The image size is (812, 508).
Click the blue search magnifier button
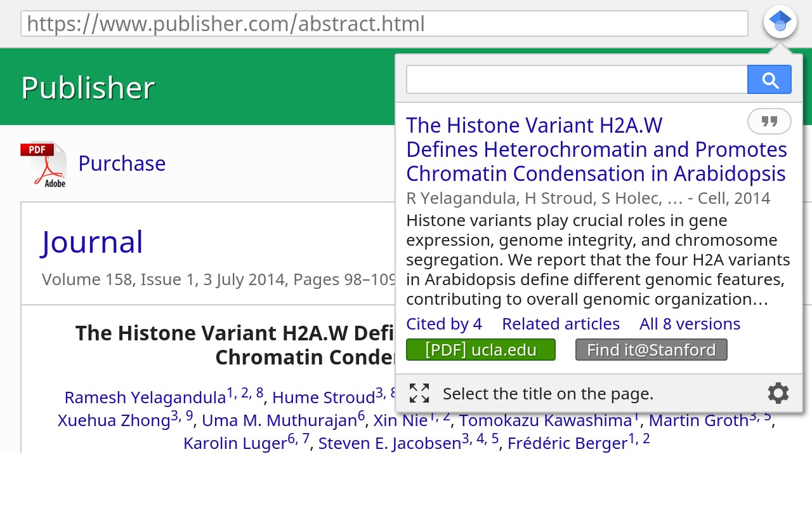tap(769, 79)
